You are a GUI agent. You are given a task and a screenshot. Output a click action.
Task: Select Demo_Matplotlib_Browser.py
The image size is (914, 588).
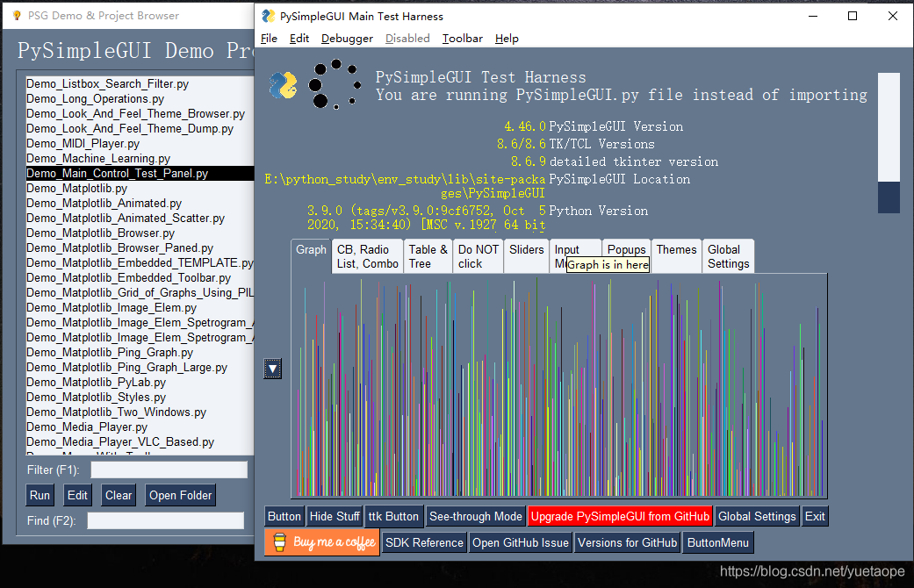[140, 233]
